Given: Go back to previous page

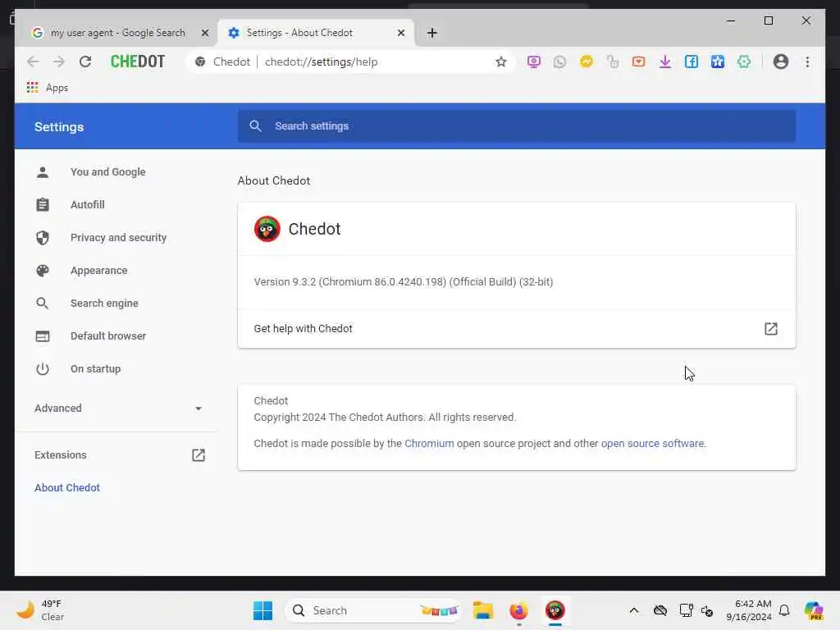Looking at the screenshot, I should click(x=33, y=62).
